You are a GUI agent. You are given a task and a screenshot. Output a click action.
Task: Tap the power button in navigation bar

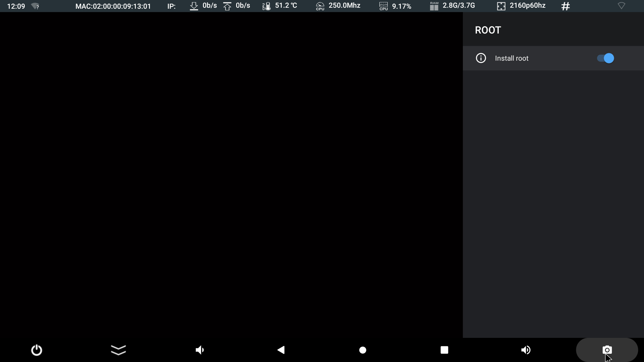(x=37, y=350)
